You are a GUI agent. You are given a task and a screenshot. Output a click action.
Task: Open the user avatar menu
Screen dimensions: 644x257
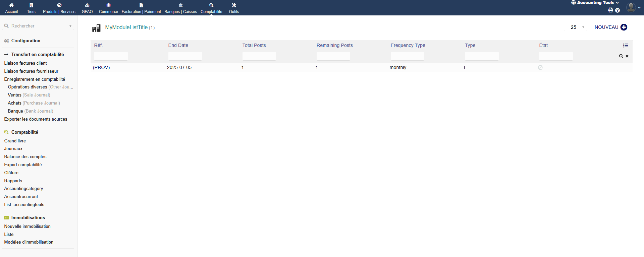(631, 7)
